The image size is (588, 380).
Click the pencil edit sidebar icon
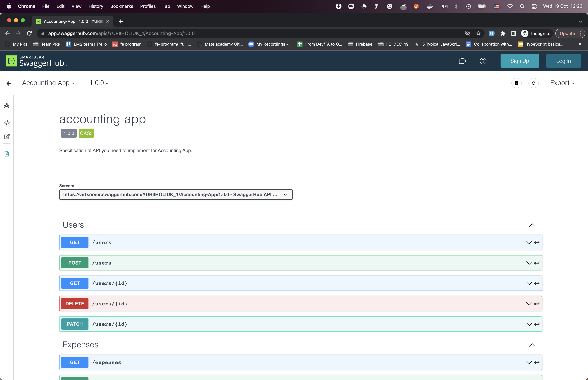pos(7,137)
